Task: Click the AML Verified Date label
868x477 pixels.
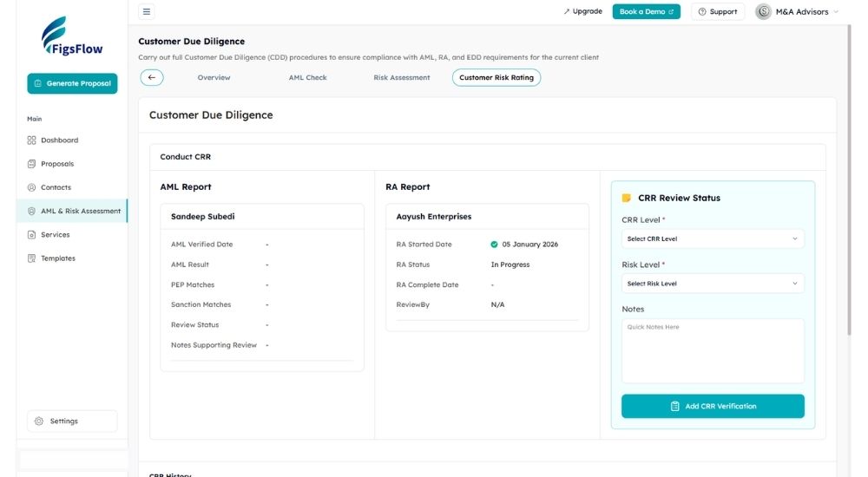Action: coord(201,244)
